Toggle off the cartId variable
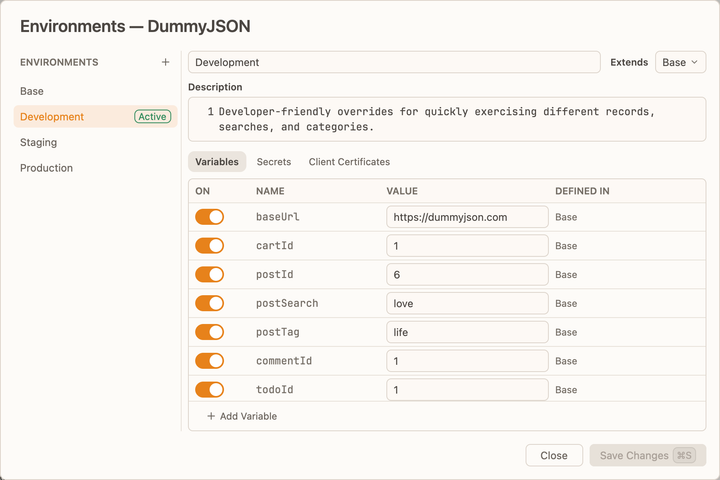The height and width of the screenshot is (480, 720). click(209, 246)
